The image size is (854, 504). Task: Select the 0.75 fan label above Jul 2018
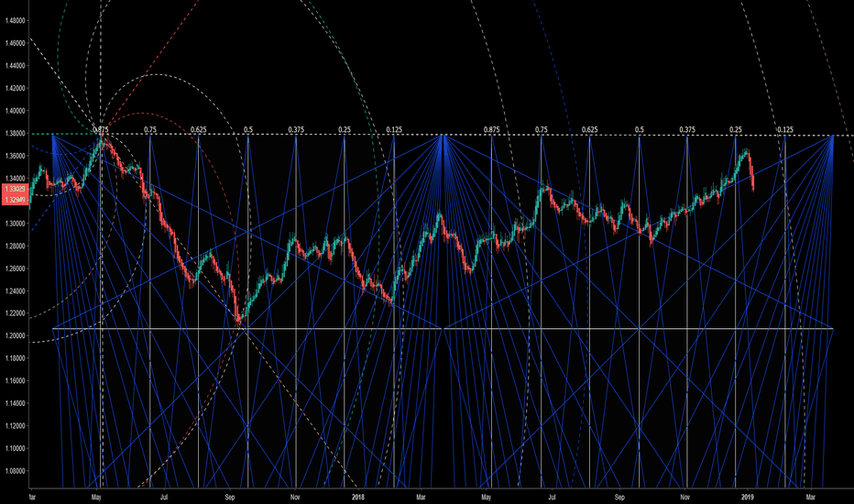pos(542,130)
